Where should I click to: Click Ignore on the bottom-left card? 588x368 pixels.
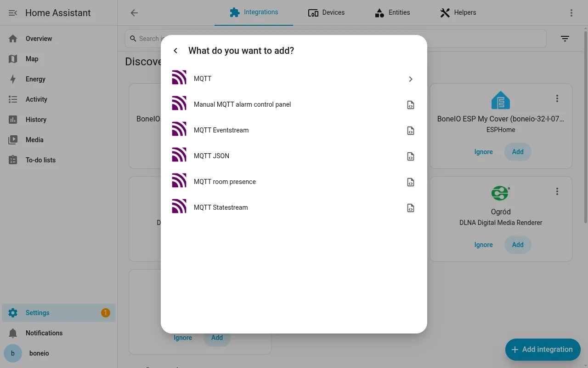point(183,338)
